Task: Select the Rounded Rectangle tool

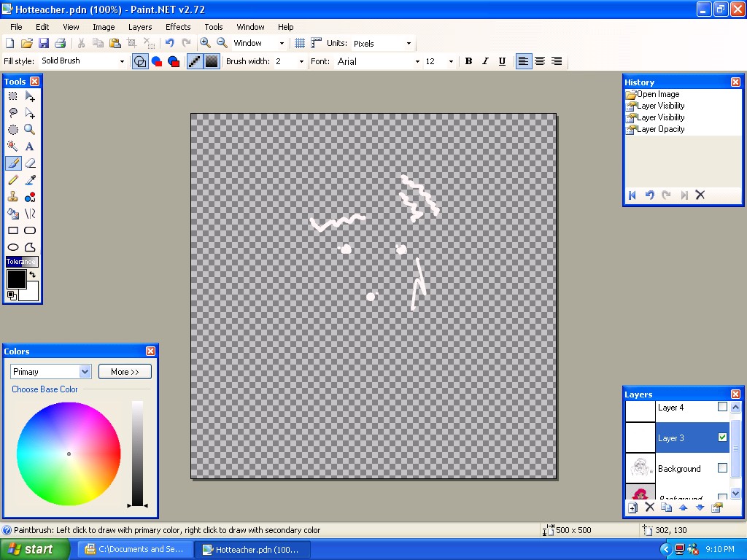Action: coord(29,230)
